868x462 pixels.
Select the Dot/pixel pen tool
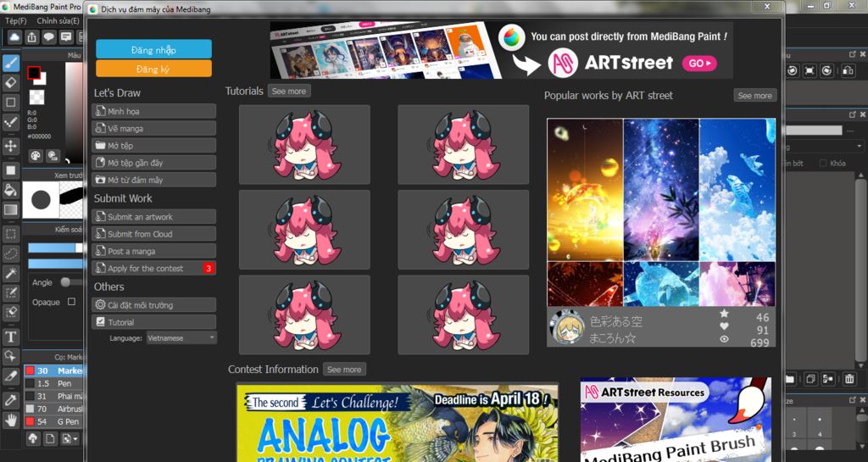pyautogui.click(x=11, y=122)
